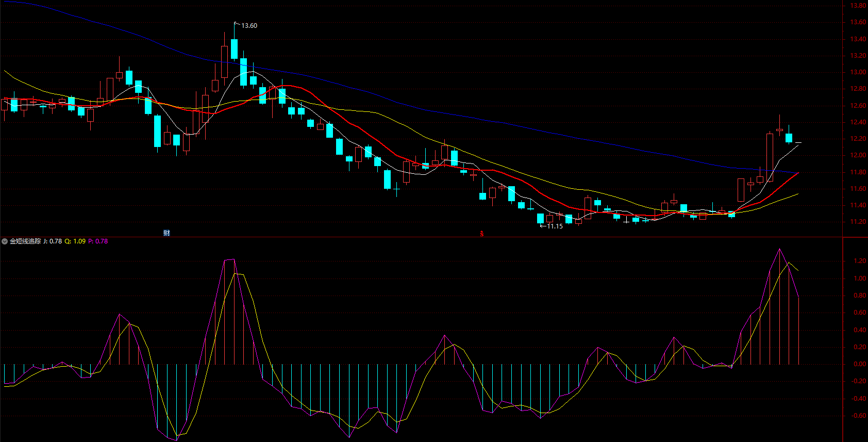Screen dimensions: 868x442
Task: Click the 1.20 indicator axis label
Action: coord(860,261)
